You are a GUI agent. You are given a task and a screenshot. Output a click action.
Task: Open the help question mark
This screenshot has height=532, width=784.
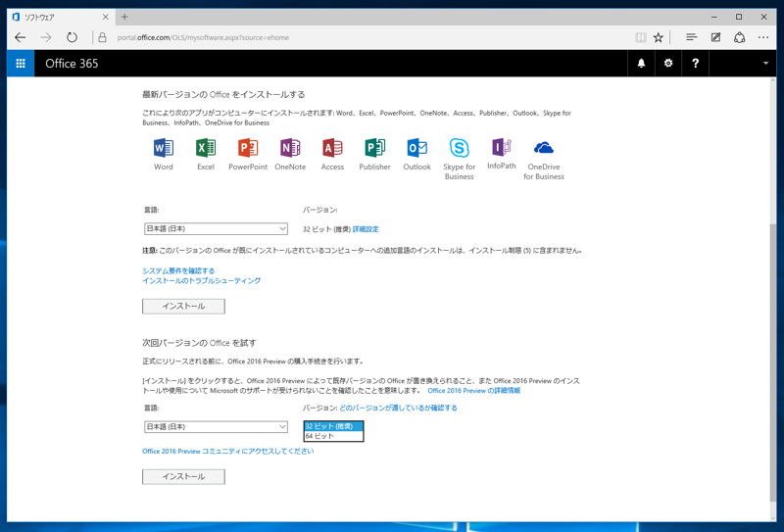[x=695, y=64]
